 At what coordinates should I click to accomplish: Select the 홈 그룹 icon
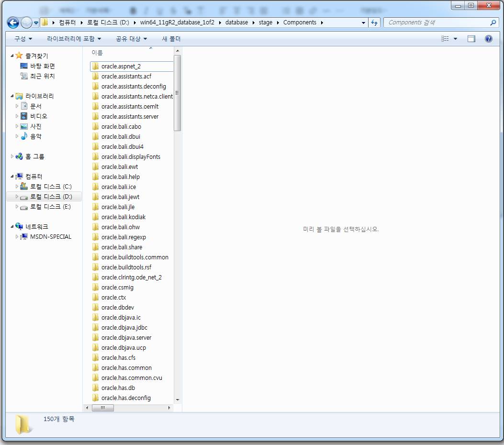[19, 156]
